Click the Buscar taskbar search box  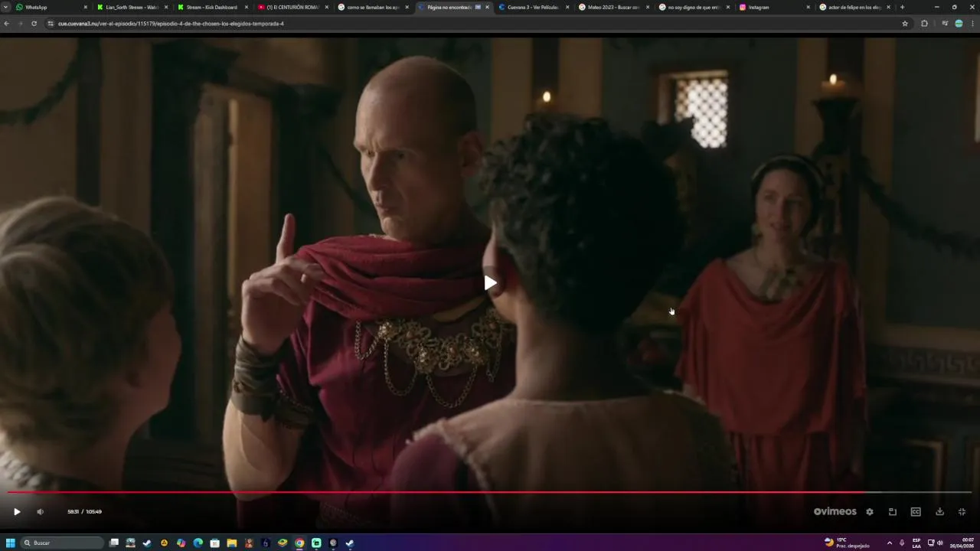pos(62,543)
